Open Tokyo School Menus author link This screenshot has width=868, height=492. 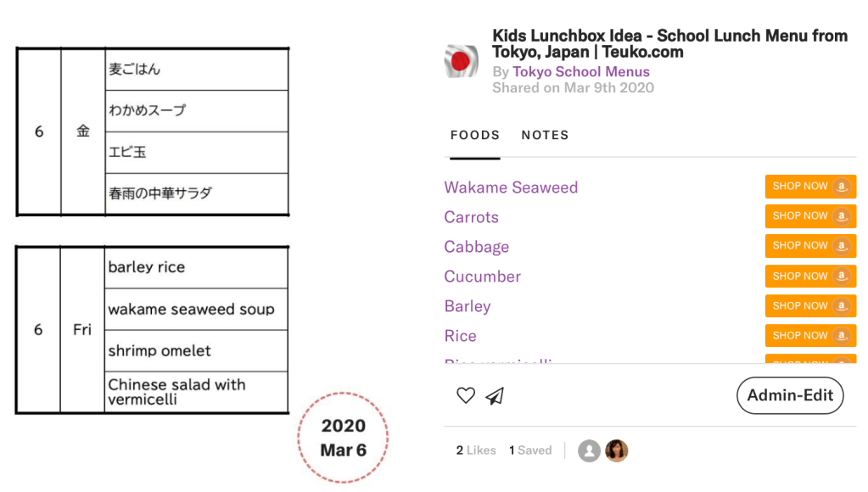point(580,72)
